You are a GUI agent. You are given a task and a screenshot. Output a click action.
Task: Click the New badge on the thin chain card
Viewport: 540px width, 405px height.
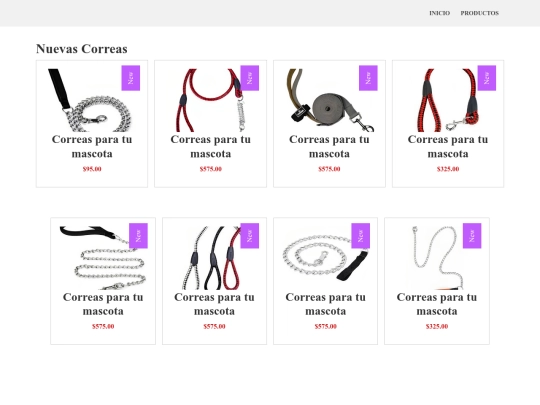[x=472, y=236]
